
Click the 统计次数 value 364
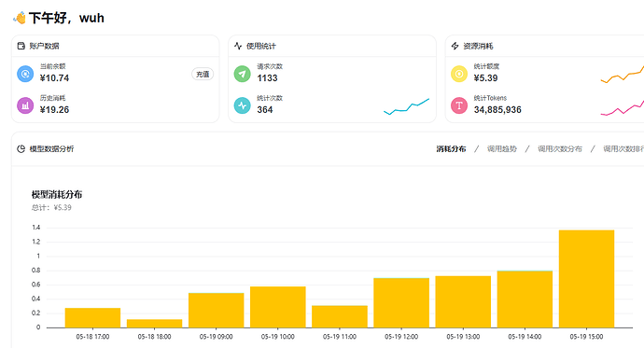tap(265, 109)
